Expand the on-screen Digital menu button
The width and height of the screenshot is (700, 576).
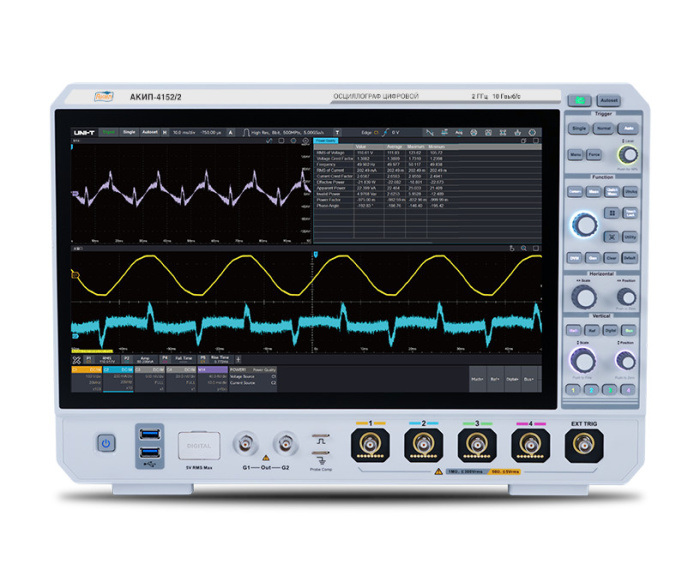coord(512,379)
